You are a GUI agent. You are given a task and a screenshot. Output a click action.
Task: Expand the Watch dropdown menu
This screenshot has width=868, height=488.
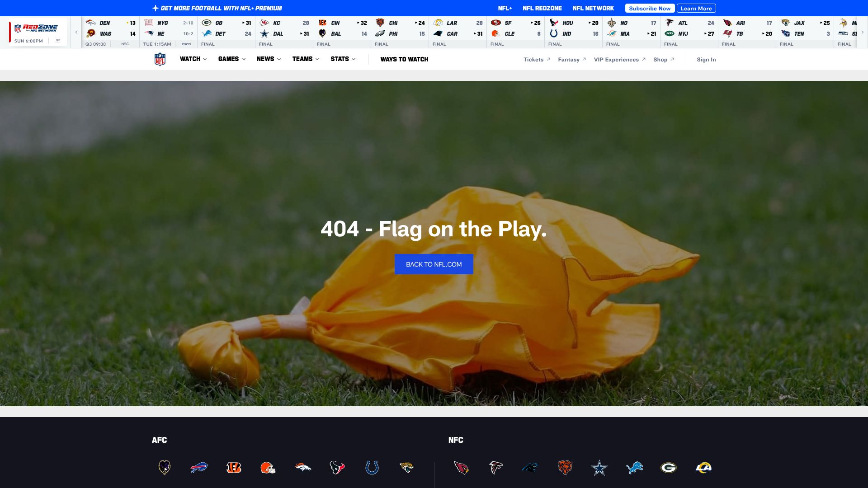click(x=193, y=59)
